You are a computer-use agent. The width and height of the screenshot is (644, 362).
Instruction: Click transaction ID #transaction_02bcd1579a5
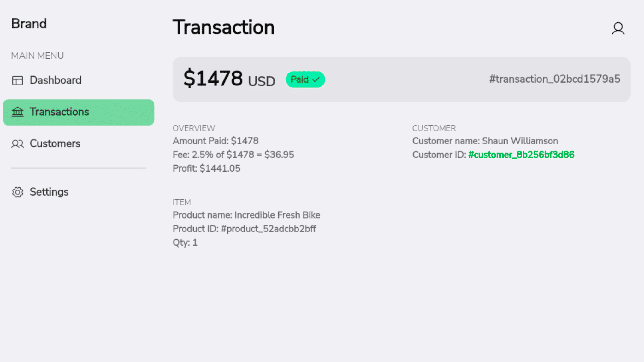coord(554,79)
